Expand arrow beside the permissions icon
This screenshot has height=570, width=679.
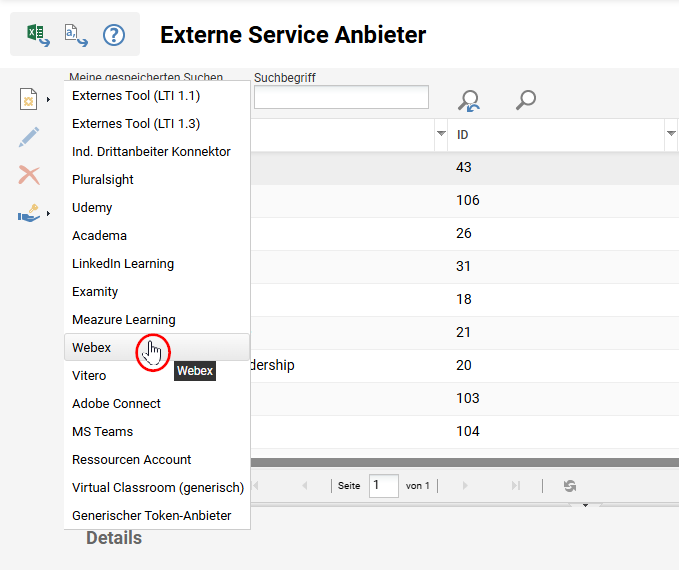pos(48,213)
